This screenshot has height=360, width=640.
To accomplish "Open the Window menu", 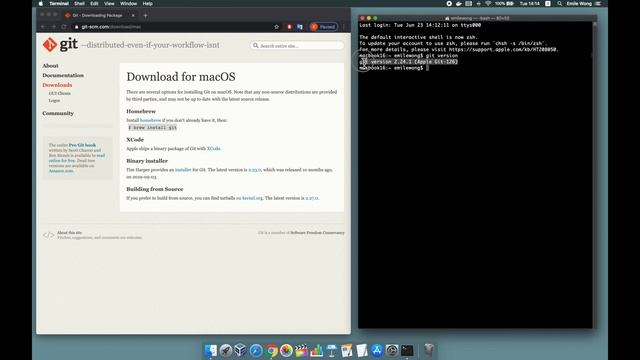I will (x=129, y=3).
